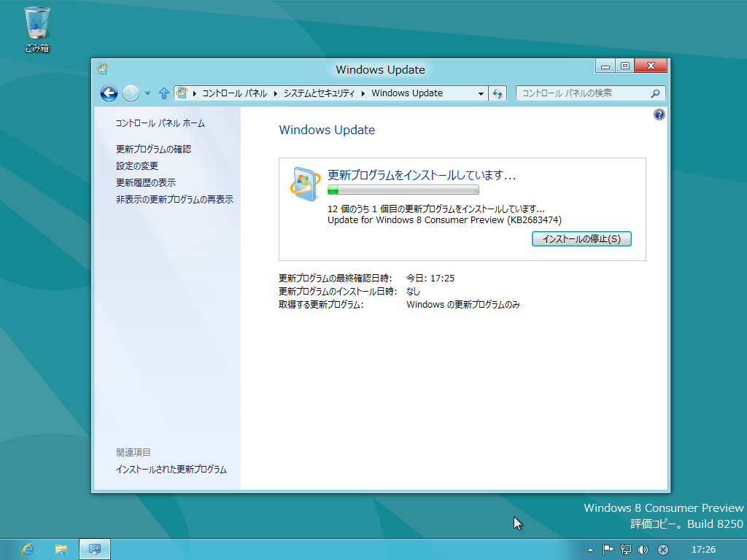View 更新履歴の表示 link

coord(146,182)
